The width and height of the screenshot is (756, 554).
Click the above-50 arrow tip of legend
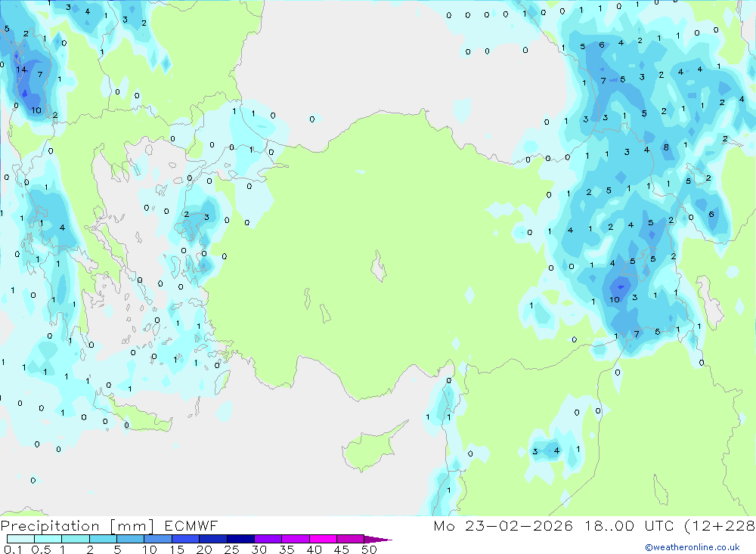pos(378,540)
